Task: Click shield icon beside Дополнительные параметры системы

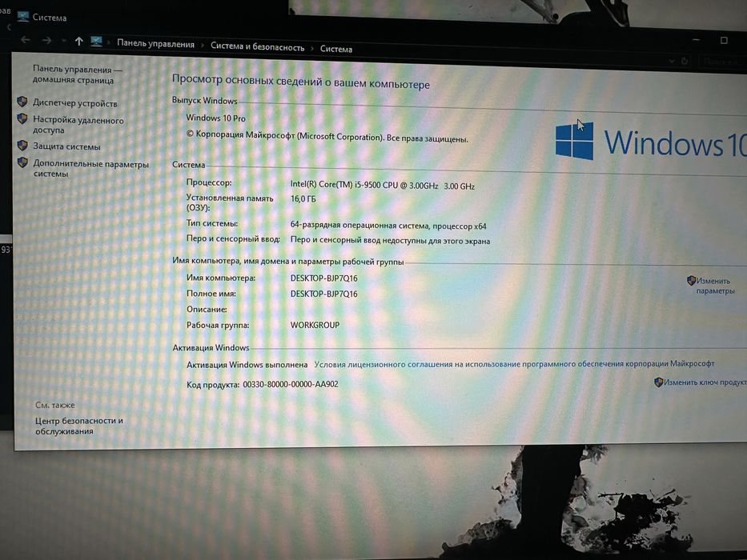Action: (x=22, y=162)
